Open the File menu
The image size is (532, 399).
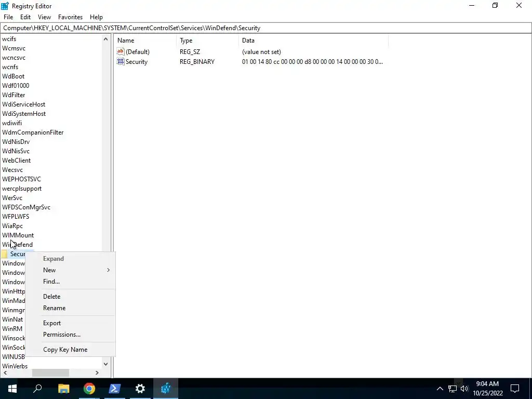click(x=8, y=17)
